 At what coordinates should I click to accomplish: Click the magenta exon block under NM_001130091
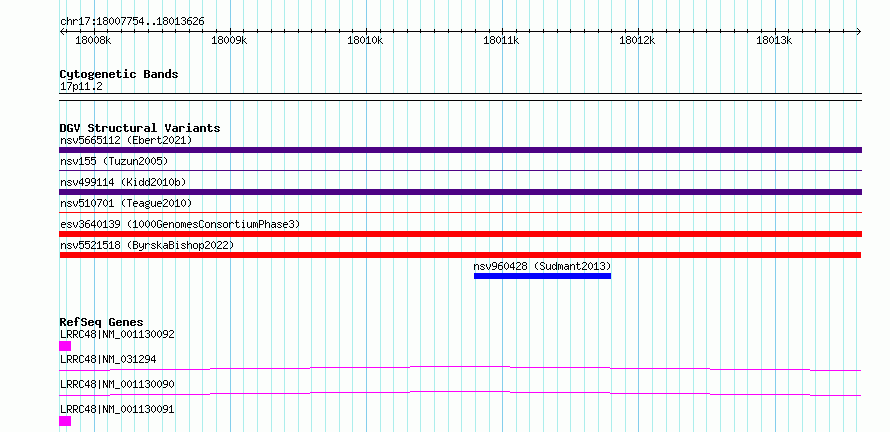65,421
